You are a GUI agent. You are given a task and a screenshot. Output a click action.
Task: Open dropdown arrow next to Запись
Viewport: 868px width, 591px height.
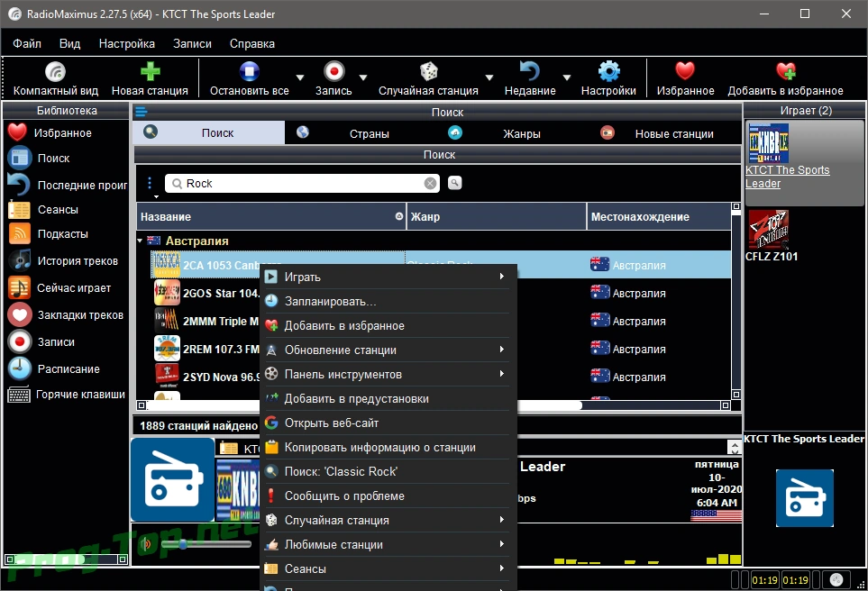(363, 77)
